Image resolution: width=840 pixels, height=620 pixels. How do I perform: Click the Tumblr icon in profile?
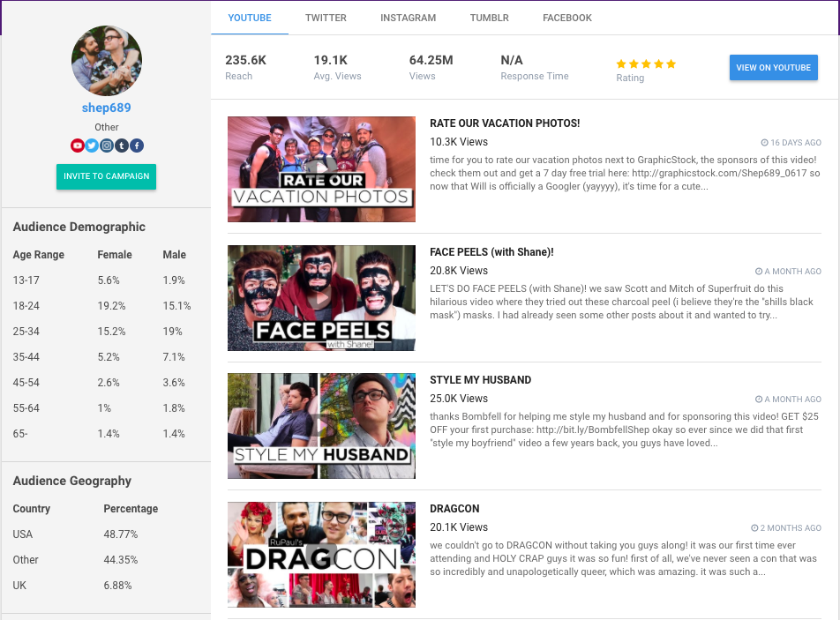122,146
